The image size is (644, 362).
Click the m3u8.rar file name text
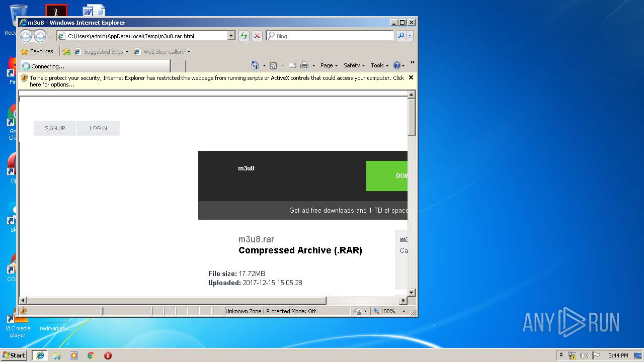click(257, 239)
